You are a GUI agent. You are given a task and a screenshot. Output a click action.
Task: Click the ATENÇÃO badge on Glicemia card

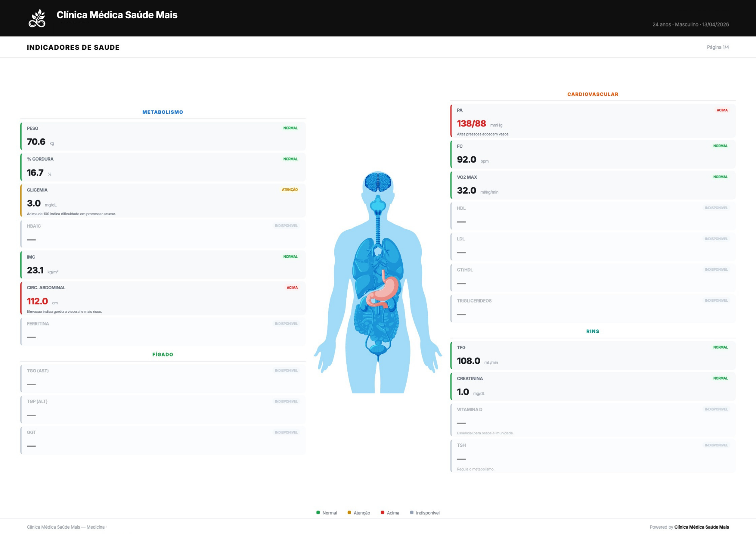[x=290, y=190]
